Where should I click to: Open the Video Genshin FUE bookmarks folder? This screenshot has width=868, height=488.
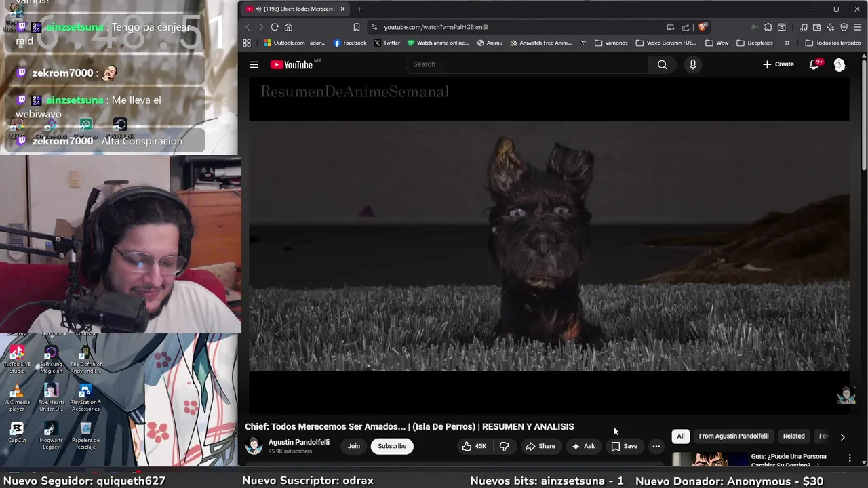(x=666, y=43)
